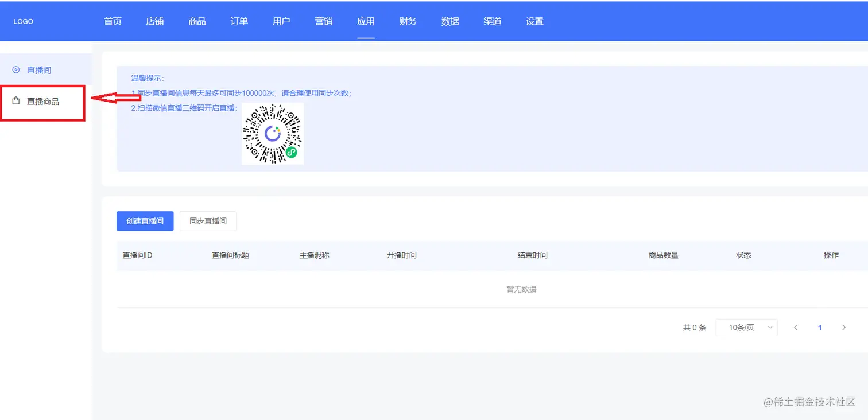Click the bag icon beside 直播商品
The image size is (868, 420).
(16, 101)
